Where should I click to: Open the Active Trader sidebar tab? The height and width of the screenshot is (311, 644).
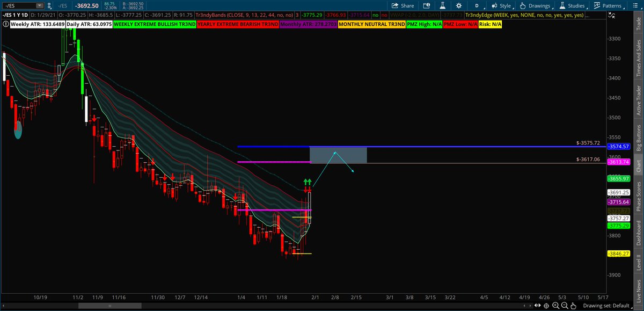tap(638, 100)
